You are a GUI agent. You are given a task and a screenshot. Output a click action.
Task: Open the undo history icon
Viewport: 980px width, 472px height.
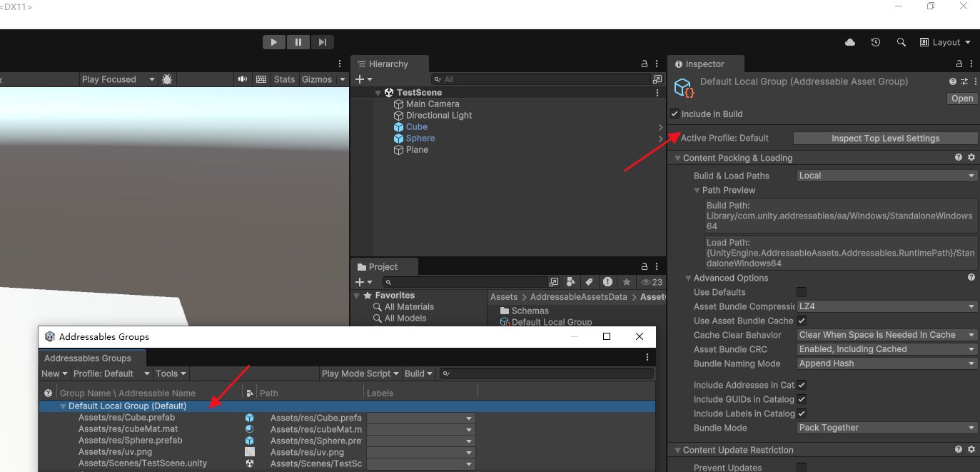(x=876, y=42)
